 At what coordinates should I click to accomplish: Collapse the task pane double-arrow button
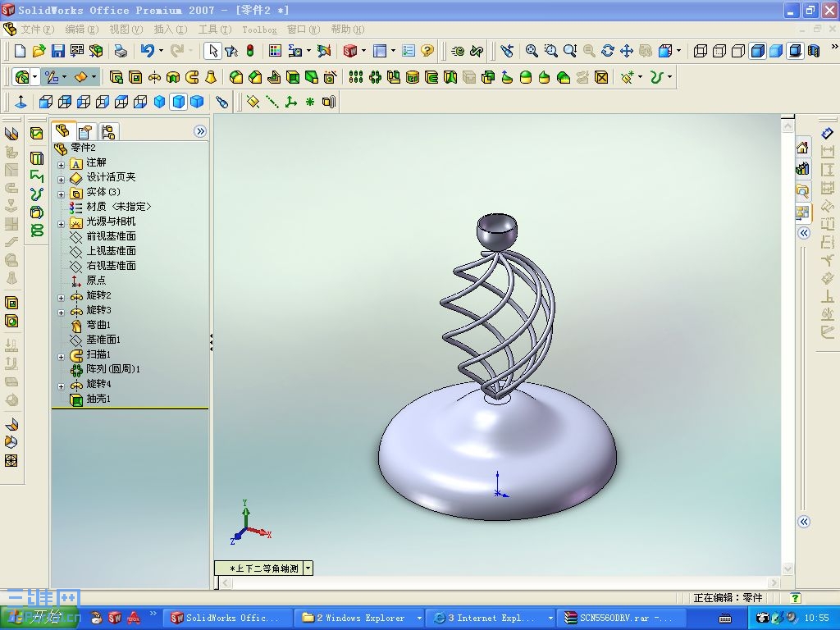click(x=804, y=233)
